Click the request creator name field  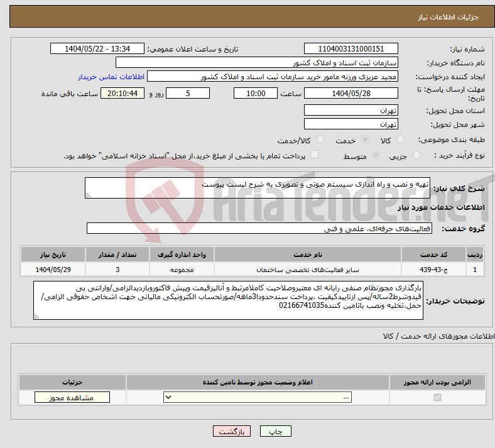(273, 77)
